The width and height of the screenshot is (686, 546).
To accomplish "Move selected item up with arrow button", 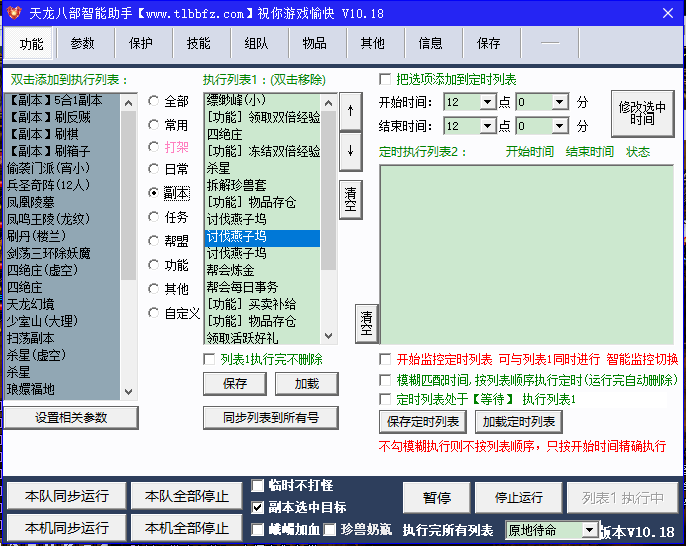I will pos(350,111).
